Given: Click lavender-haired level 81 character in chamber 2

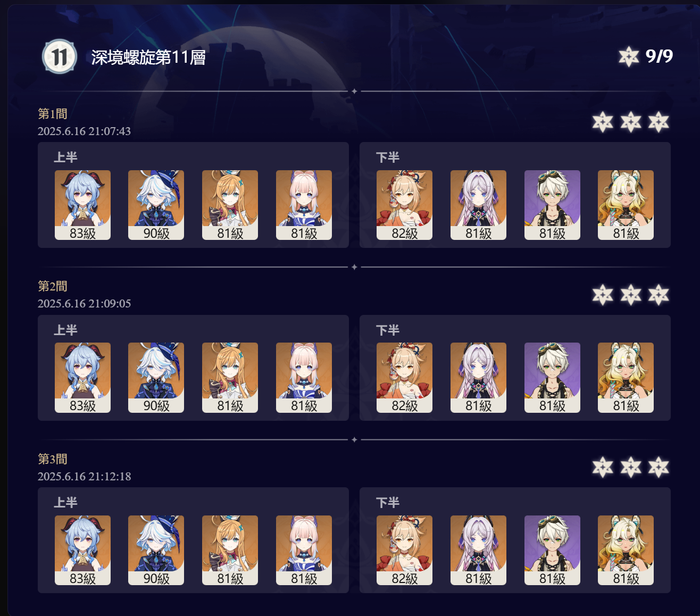Looking at the screenshot, I should 478,378.
